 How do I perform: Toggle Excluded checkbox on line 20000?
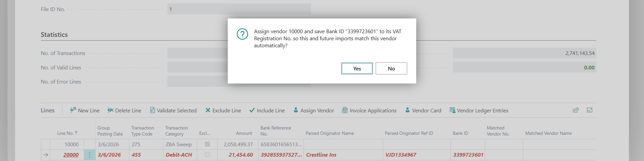(207, 155)
